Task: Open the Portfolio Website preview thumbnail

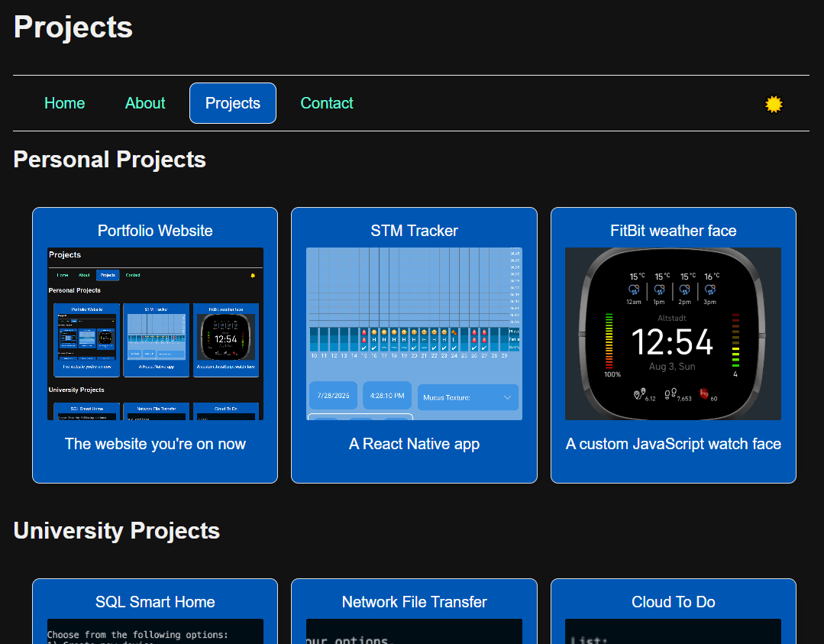Action: [155, 333]
